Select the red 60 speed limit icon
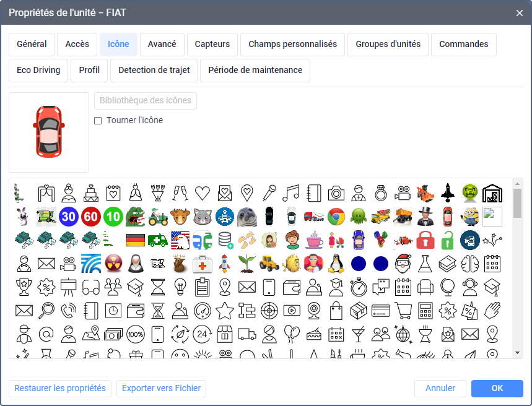 pos(91,217)
